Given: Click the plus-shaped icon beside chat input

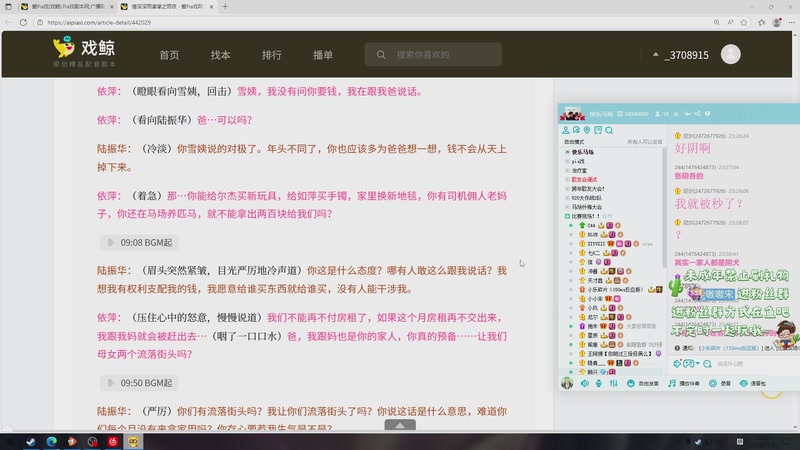Looking at the screenshot, I should click(677, 364).
